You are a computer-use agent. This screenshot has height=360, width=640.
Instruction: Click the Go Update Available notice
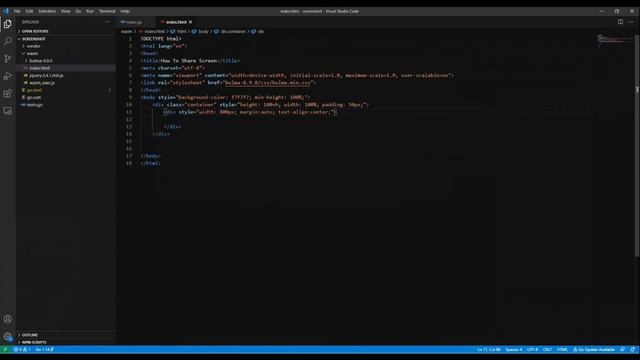[594, 349]
